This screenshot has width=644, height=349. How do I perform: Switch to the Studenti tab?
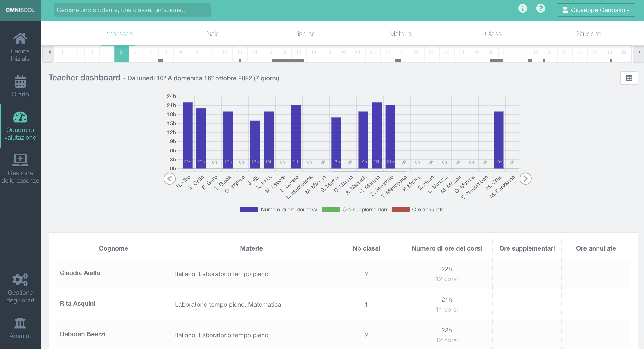588,34
